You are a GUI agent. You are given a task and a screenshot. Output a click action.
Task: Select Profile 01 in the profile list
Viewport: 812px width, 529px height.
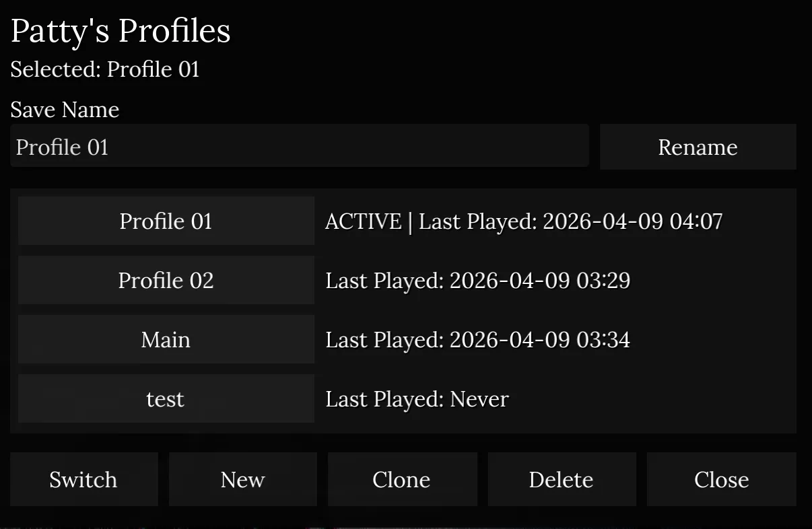(166, 221)
